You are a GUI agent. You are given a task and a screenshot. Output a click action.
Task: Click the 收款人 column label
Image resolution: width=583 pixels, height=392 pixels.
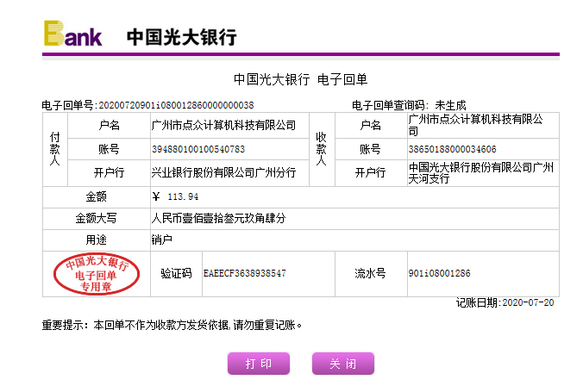pos(322,149)
